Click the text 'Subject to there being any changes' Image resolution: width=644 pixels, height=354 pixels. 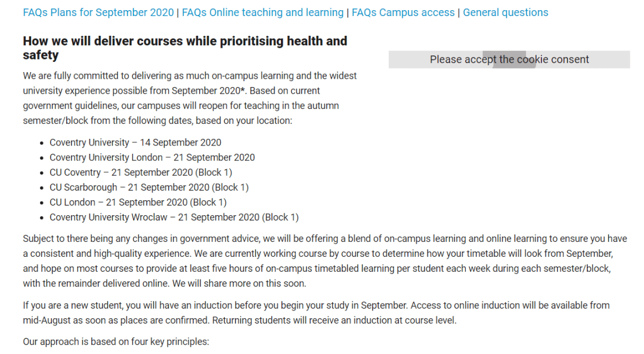pos(98,238)
